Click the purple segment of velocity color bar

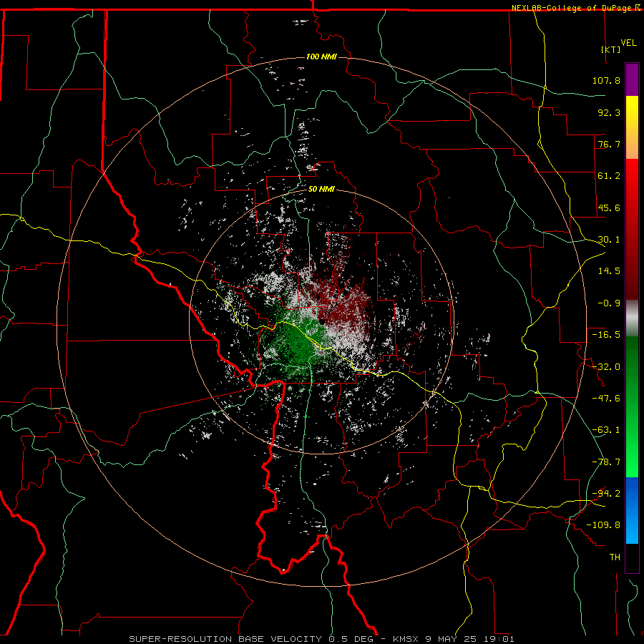(x=632, y=79)
